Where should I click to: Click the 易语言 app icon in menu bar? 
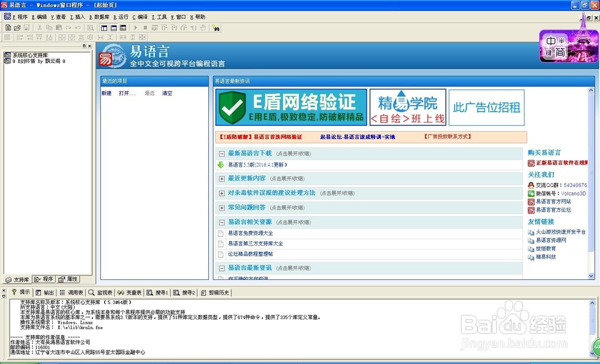point(7,17)
